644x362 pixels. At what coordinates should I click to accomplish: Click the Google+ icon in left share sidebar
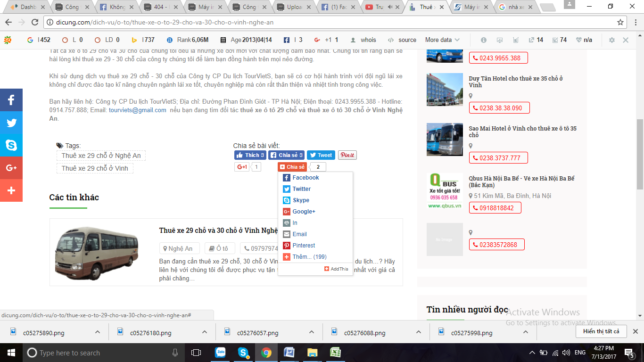pos(11,168)
